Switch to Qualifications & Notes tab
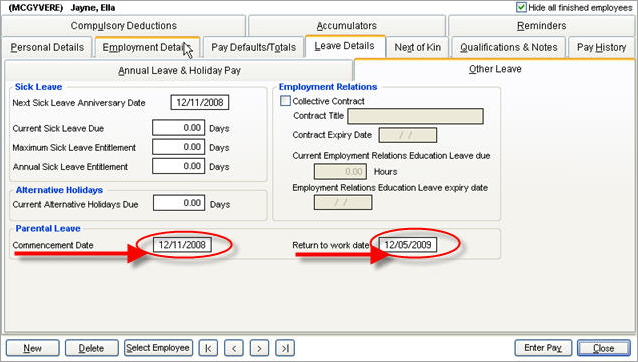Viewport: 638px width, 362px height. point(509,47)
